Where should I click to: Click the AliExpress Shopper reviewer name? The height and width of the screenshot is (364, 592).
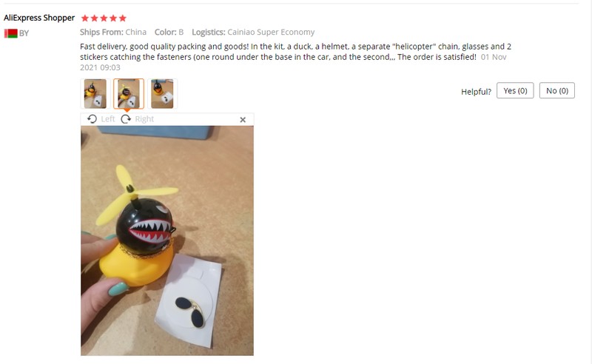39,18
